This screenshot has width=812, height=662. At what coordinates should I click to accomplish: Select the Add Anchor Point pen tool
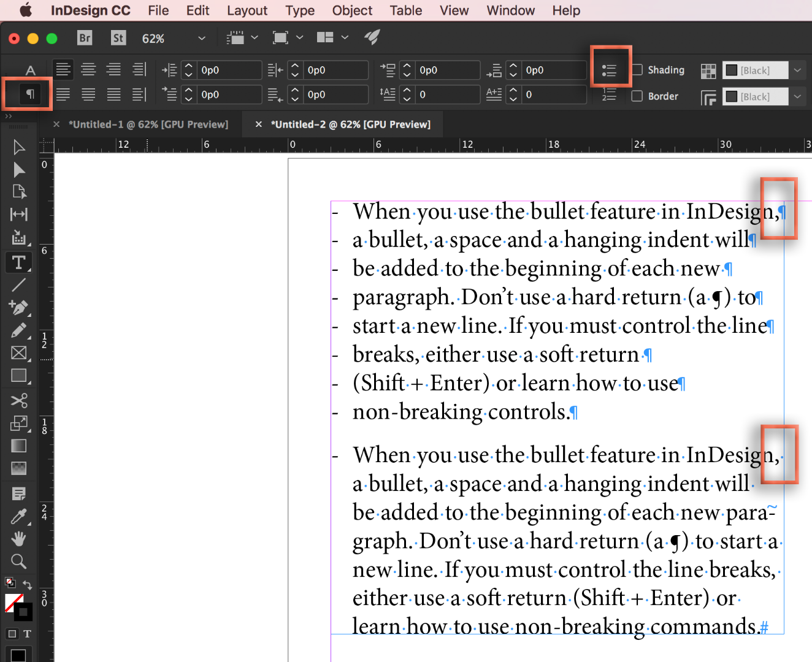19,307
